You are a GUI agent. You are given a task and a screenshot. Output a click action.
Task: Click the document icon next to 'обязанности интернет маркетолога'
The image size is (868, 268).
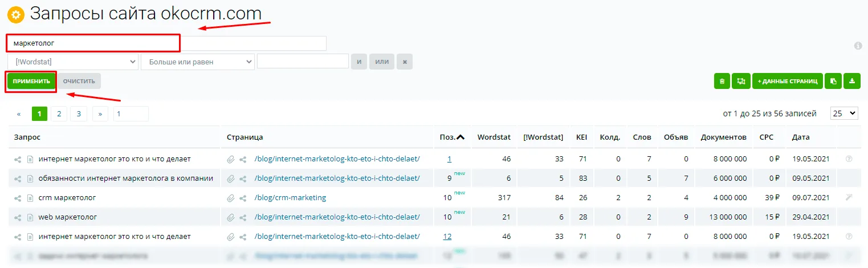pyautogui.click(x=31, y=178)
